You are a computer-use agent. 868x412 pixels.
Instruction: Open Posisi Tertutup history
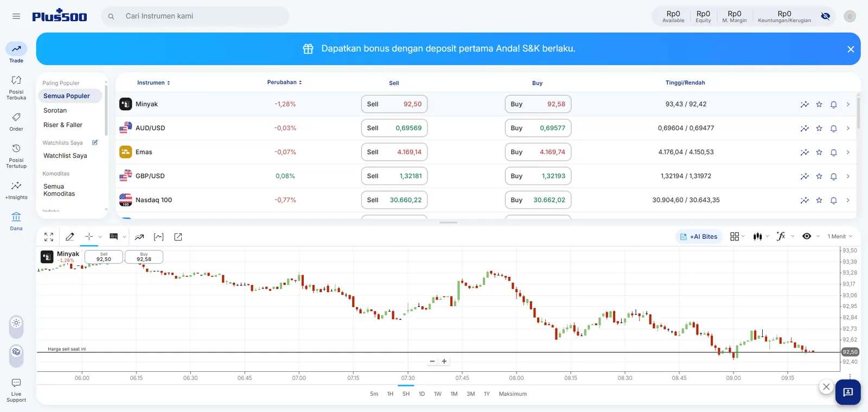pos(16,156)
